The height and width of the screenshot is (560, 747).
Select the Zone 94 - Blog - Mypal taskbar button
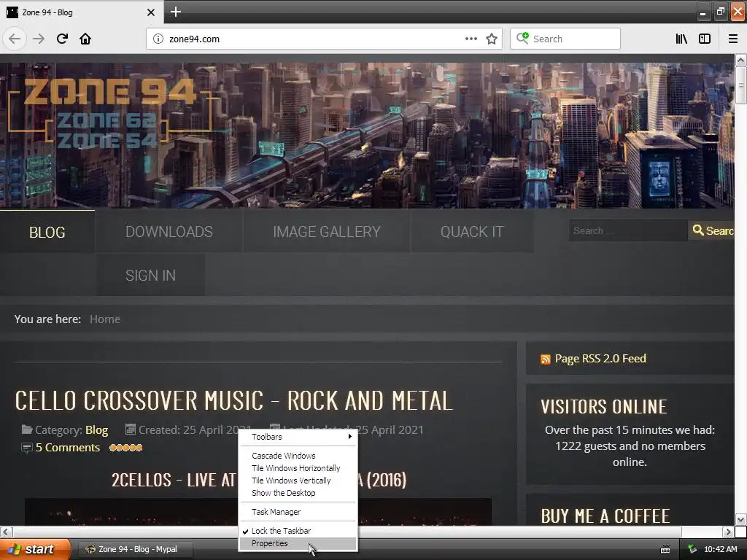[x=135, y=549]
